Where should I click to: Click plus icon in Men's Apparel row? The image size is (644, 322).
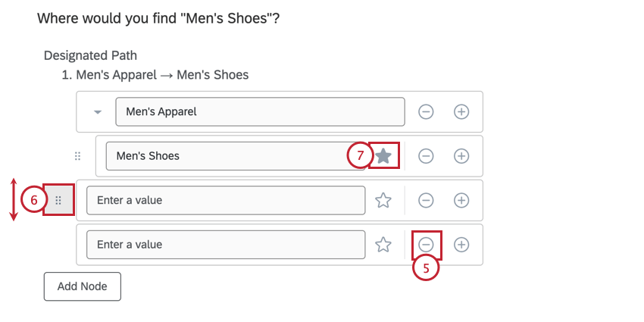(x=461, y=111)
